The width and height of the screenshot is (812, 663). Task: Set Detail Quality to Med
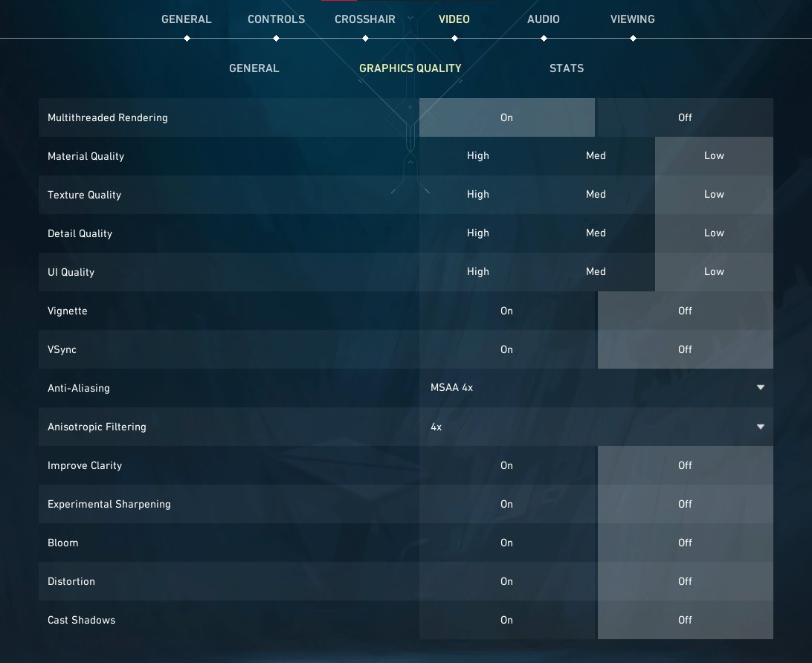tap(596, 233)
